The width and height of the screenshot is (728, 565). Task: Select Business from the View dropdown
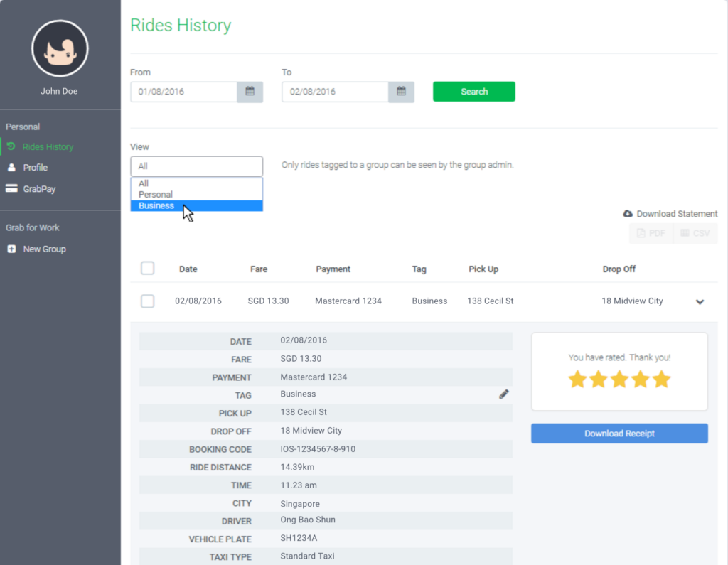point(156,206)
